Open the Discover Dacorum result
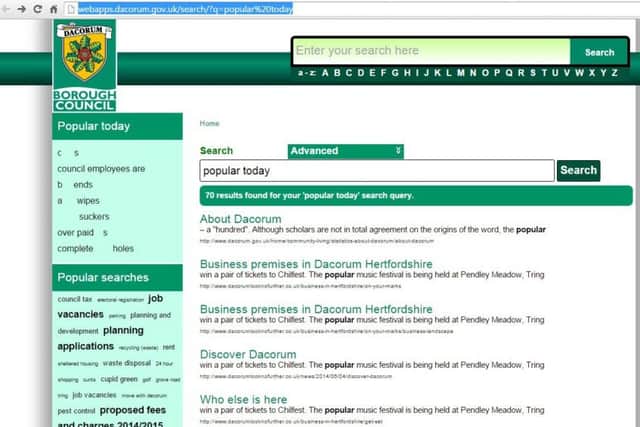 [248, 354]
